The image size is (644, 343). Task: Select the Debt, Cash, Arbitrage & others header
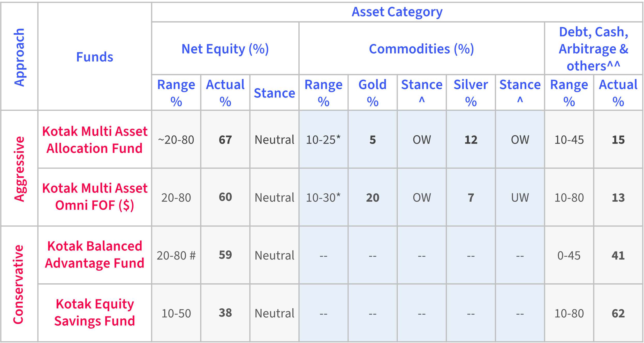(x=593, y=49)
